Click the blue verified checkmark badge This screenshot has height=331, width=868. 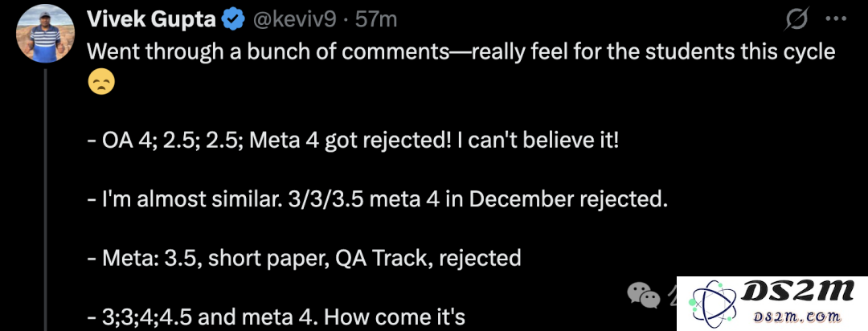[234, 20]
